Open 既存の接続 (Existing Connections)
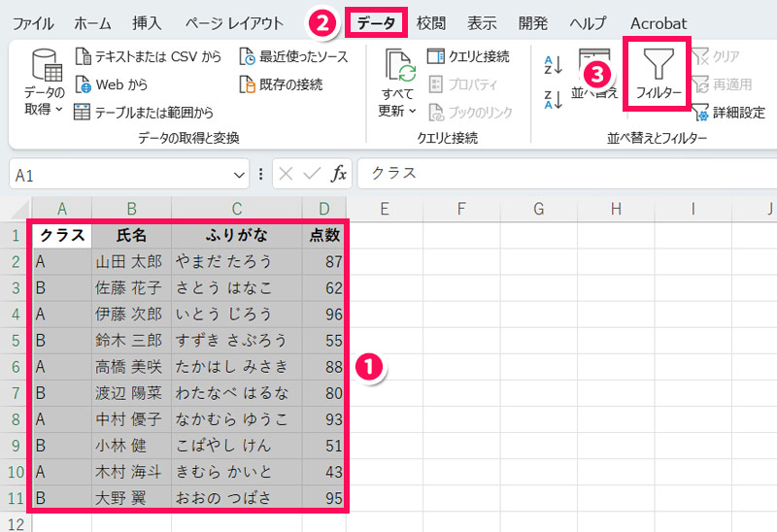Viewport: 777px width, 532px height. (x=281, y=84)
